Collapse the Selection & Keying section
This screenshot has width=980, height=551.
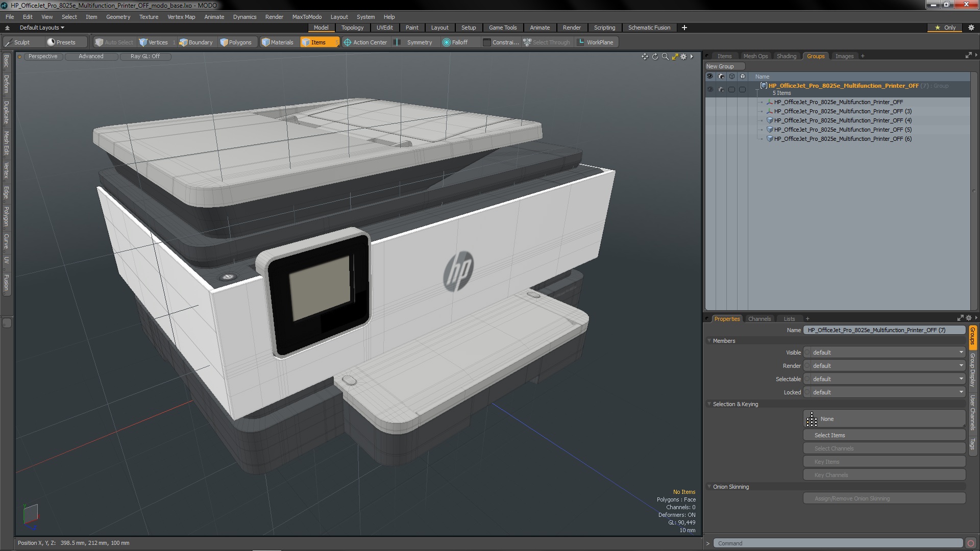coord(709,404)
